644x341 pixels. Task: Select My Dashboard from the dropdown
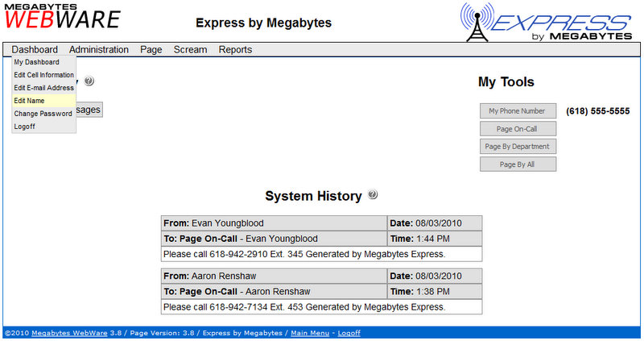37,62
